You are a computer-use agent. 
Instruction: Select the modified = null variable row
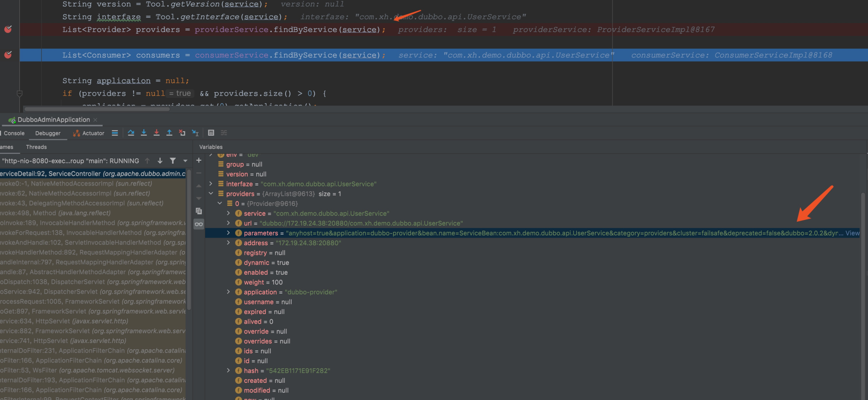tap(533, 390)
